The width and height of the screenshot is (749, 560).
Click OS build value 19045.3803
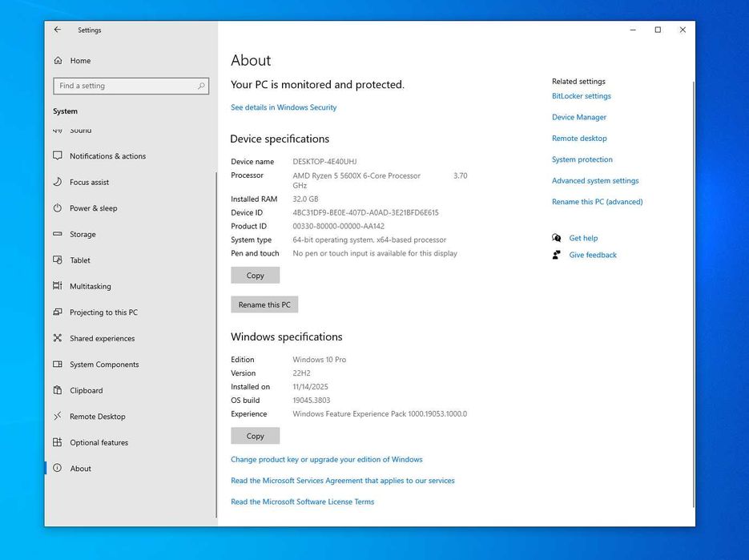click(x=311, y=400)
